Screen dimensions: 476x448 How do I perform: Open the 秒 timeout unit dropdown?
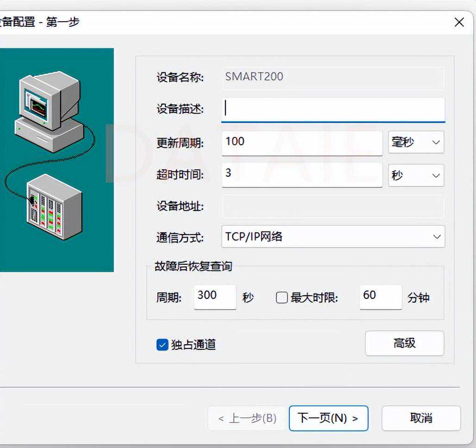pos(415,175)
